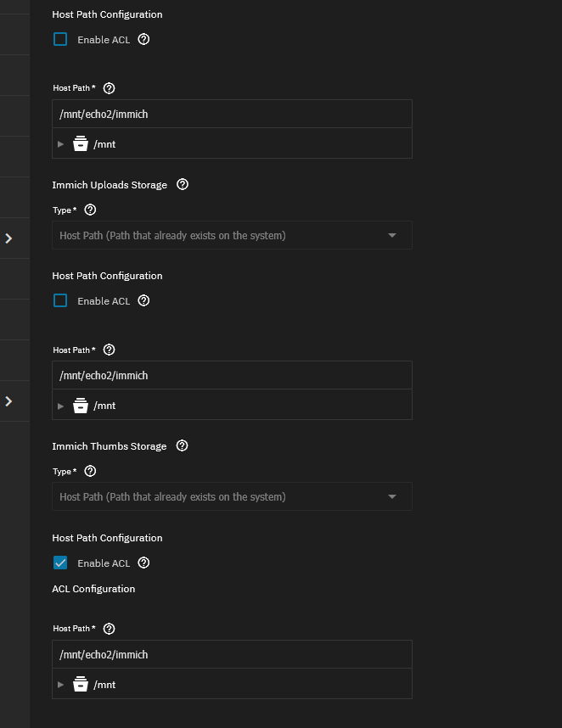Screen dimensions: 562x728
Task: Click Type help icon under Immich Thumbs Storage
Action: (x=91, y=471)
